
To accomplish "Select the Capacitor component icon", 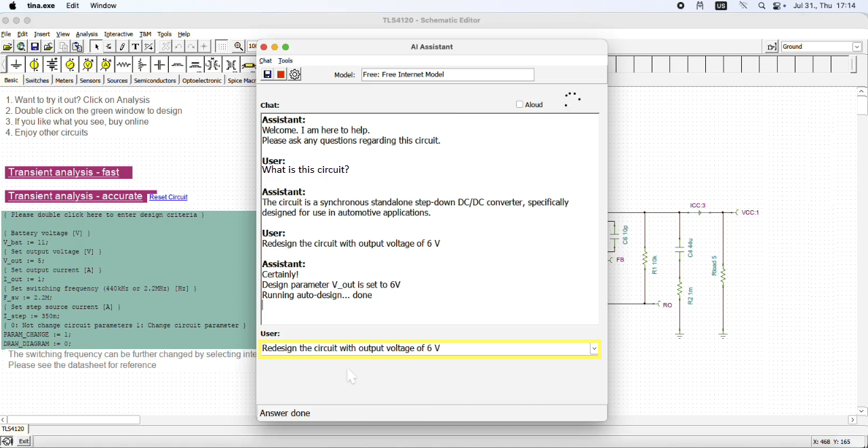I will pyautogui.click(x=159, y=65).
